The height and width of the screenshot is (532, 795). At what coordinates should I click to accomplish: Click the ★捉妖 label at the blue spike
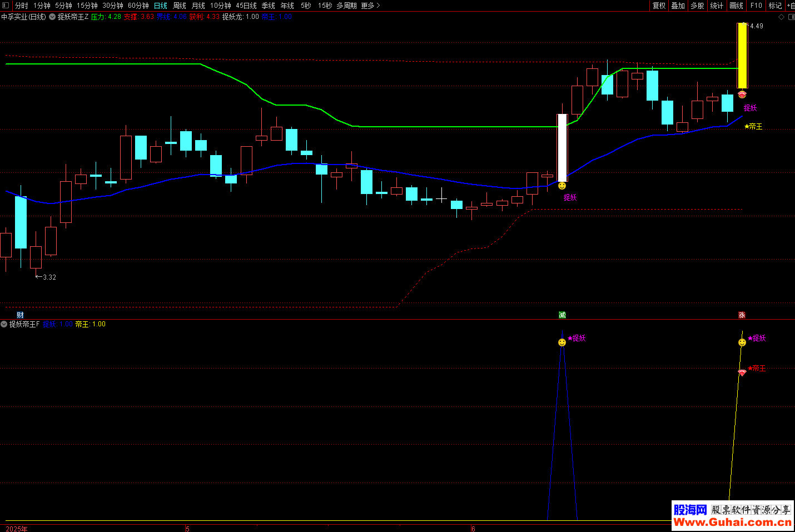pyautogui.click(x=577, y=338)
